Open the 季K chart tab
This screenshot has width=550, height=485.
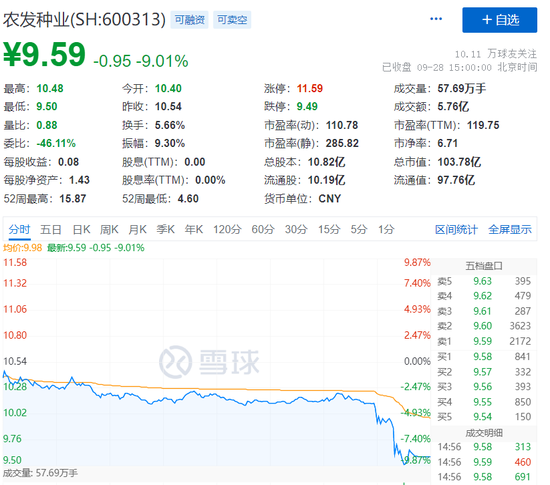pos(166,230)
